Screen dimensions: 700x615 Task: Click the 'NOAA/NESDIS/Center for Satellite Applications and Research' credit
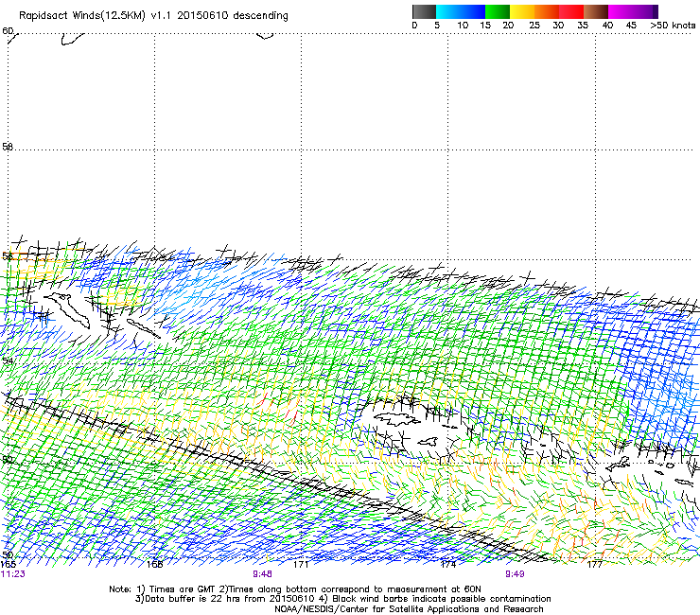[x=409, y=609]
